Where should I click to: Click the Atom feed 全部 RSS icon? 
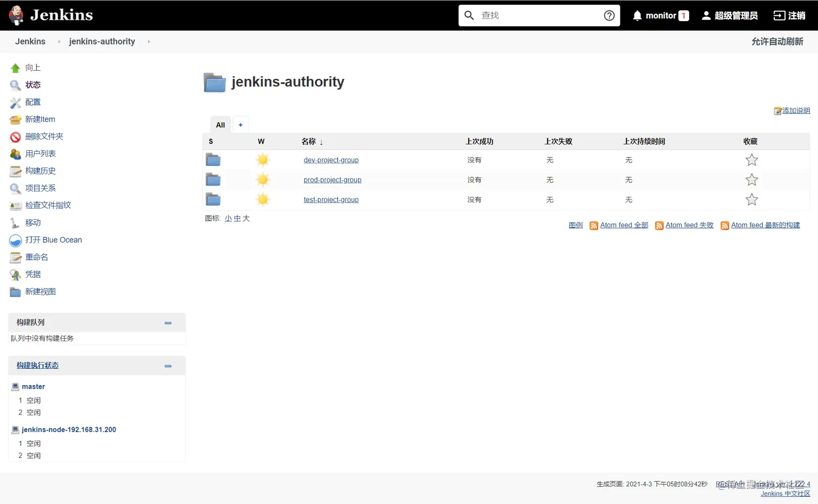tap(593, 226)
